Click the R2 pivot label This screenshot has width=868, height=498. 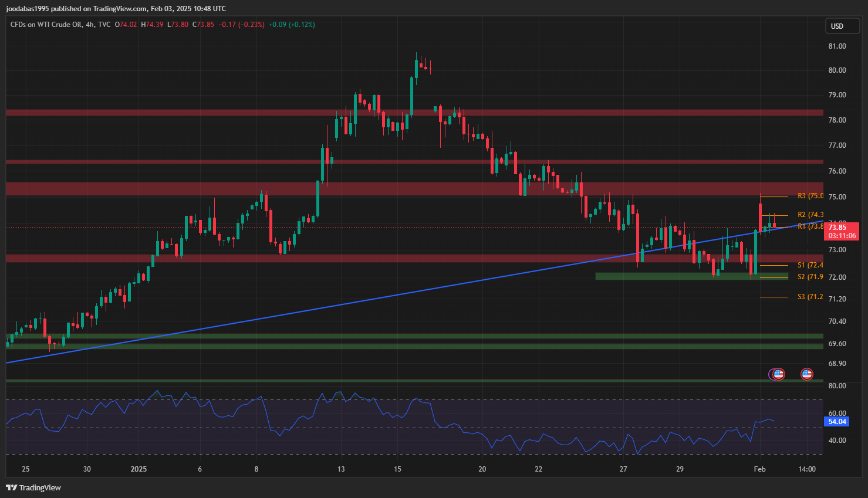[810, 215]
